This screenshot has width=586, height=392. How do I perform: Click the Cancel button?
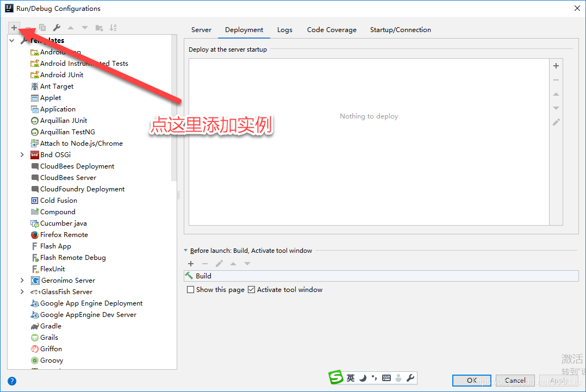click(515, 381)
